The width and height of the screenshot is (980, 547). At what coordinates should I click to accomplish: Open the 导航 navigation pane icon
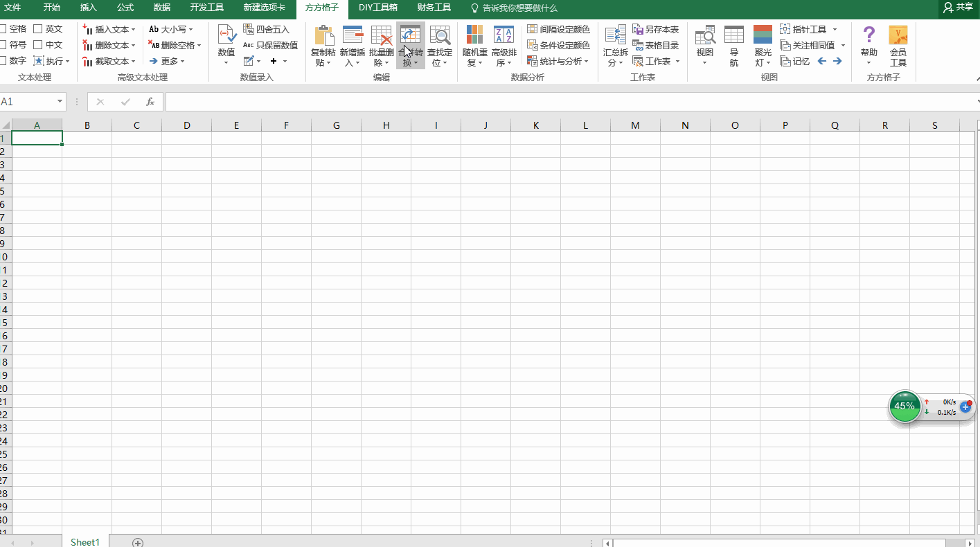click(733, 36)
